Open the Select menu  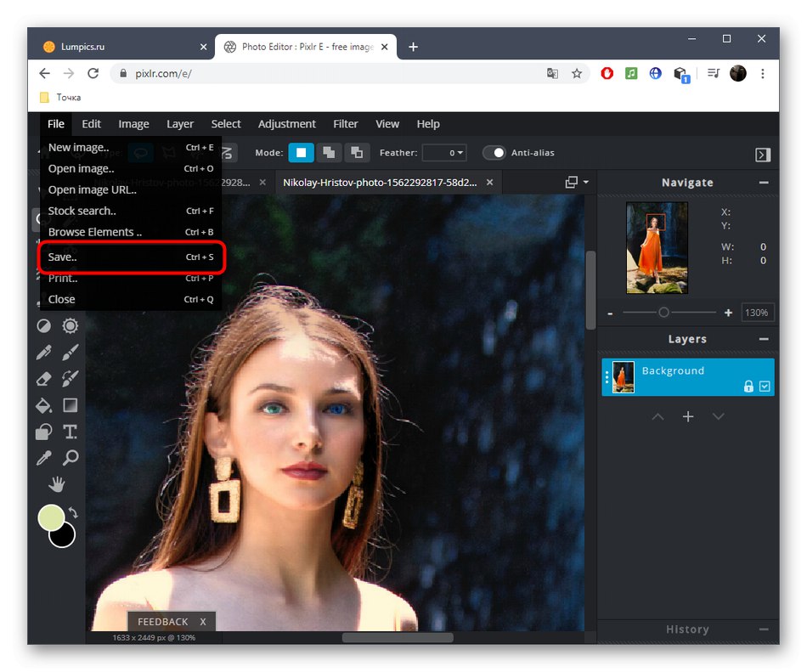[x=226, y=124]
